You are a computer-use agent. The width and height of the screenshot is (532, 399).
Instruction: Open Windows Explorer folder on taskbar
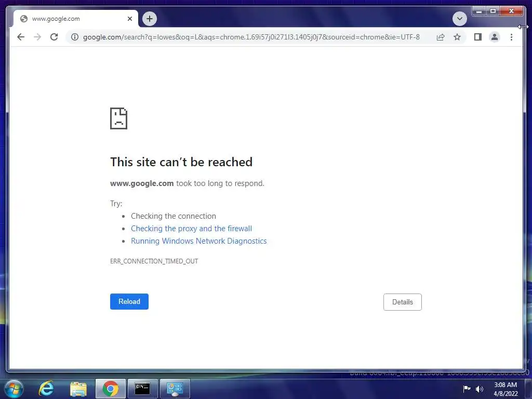pos(78,389)
